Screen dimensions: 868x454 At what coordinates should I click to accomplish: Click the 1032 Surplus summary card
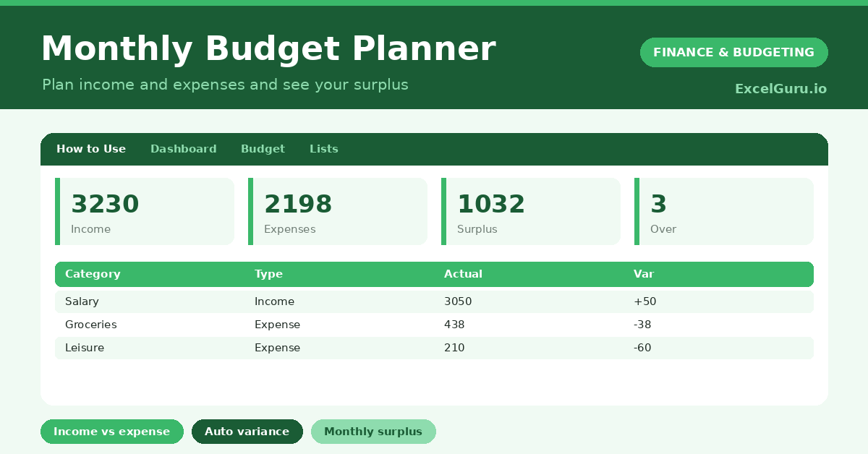tap(531, 212)
